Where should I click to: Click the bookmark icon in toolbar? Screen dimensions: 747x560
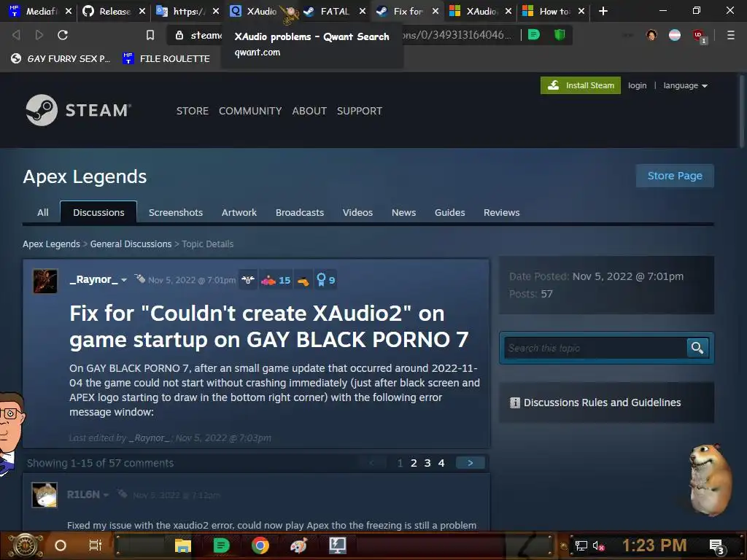(150, 35)
